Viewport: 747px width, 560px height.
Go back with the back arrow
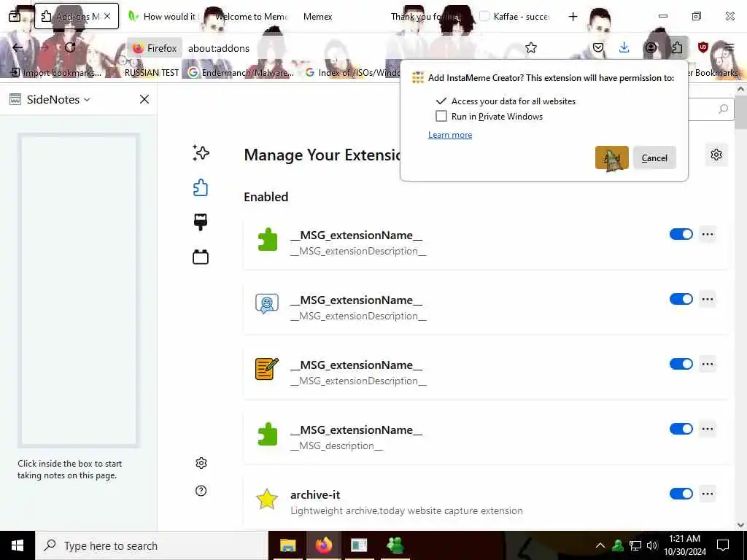pyautogui.click(x=18, y=47)
